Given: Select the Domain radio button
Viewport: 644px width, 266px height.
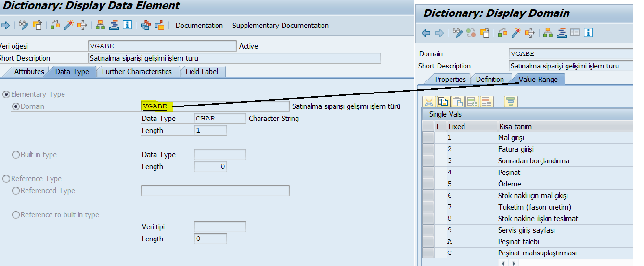Looking at the screenshot, I should [x=16, y=106].
